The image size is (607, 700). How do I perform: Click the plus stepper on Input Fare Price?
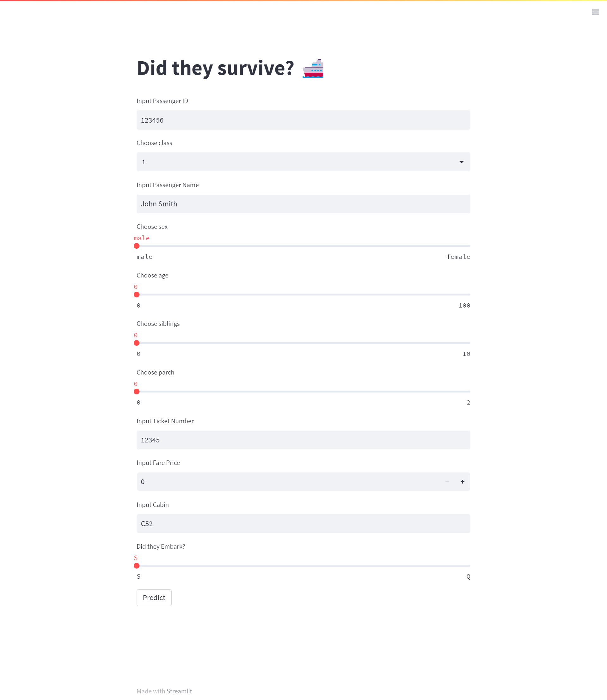[x=462, y=481]
